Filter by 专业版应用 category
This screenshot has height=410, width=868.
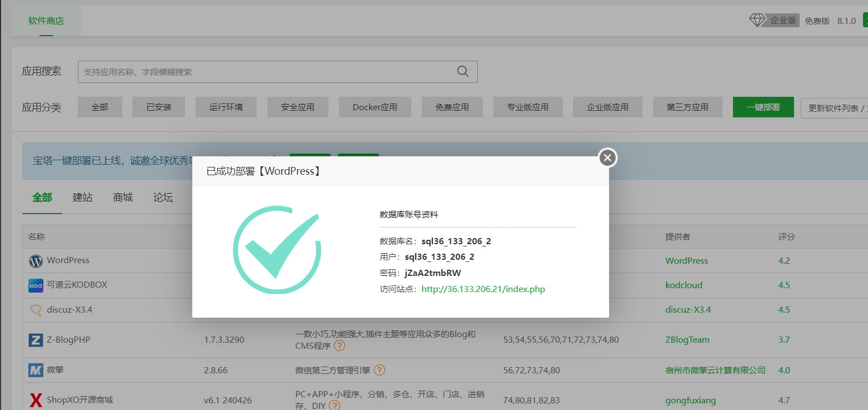tap(528, 107)
